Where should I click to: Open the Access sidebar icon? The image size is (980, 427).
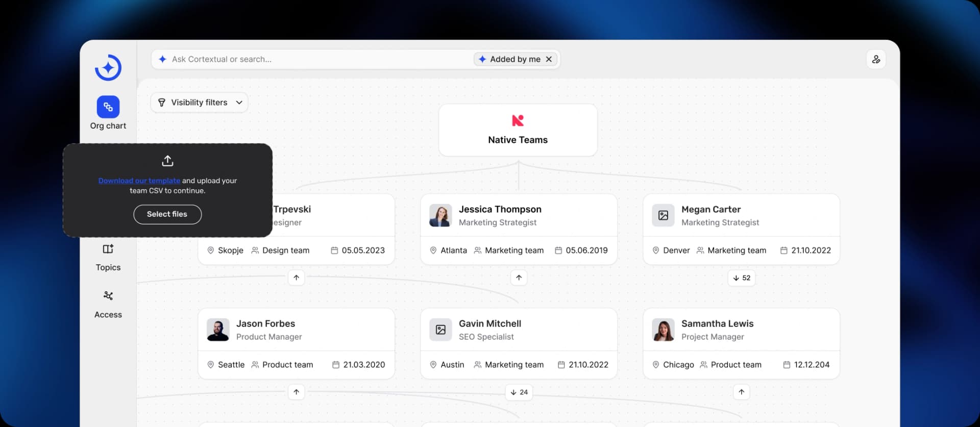point(108,296)
